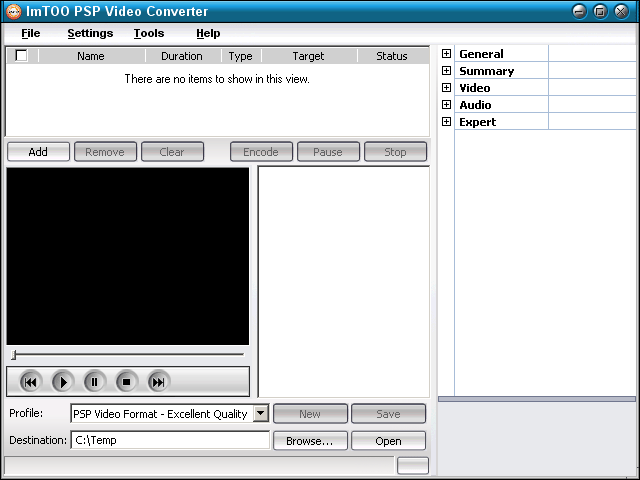This screenshot has width=640, height=480.
Task: Select the Expert row label
Action: pos(478,122)
